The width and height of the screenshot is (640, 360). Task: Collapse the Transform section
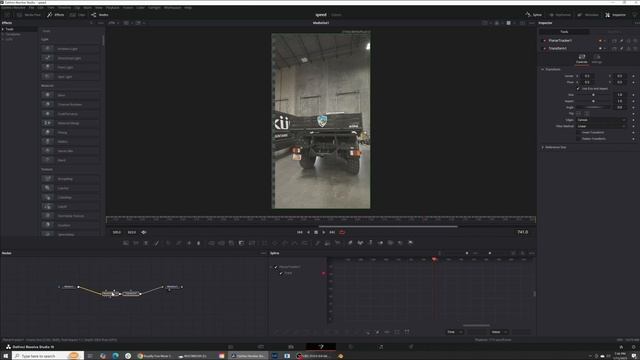click(543, 69)
